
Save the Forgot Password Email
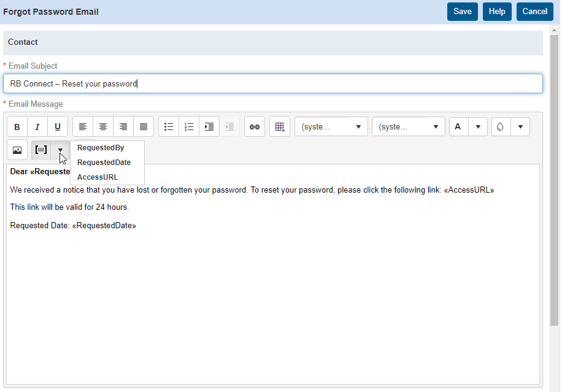coord(462,11)
